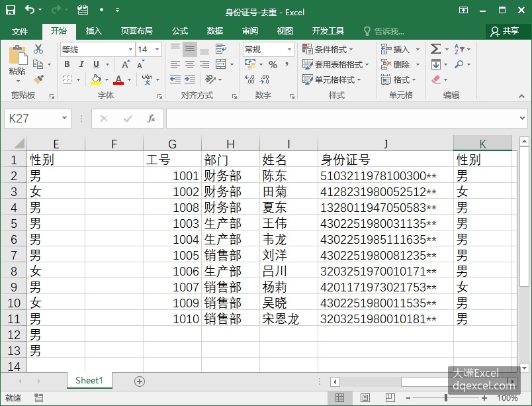Click the 共享 share button
Image resolution: width=532 pixels, height=406 pixels.
coord(504,31)
